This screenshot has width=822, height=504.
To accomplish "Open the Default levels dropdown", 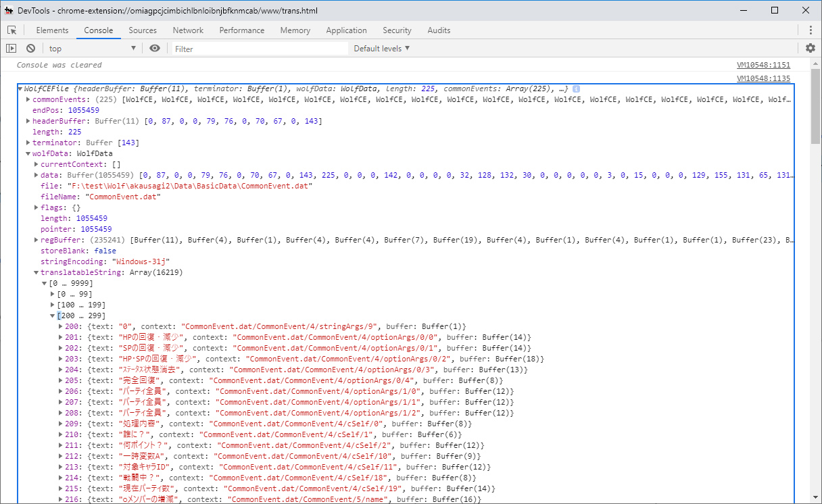I will tap(382, 49).
